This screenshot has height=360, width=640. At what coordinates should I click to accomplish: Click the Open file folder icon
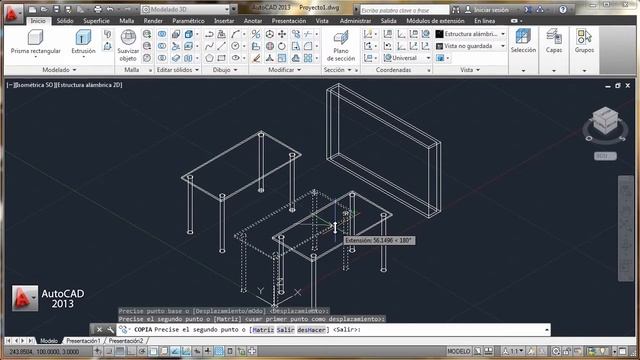point(44,9)
